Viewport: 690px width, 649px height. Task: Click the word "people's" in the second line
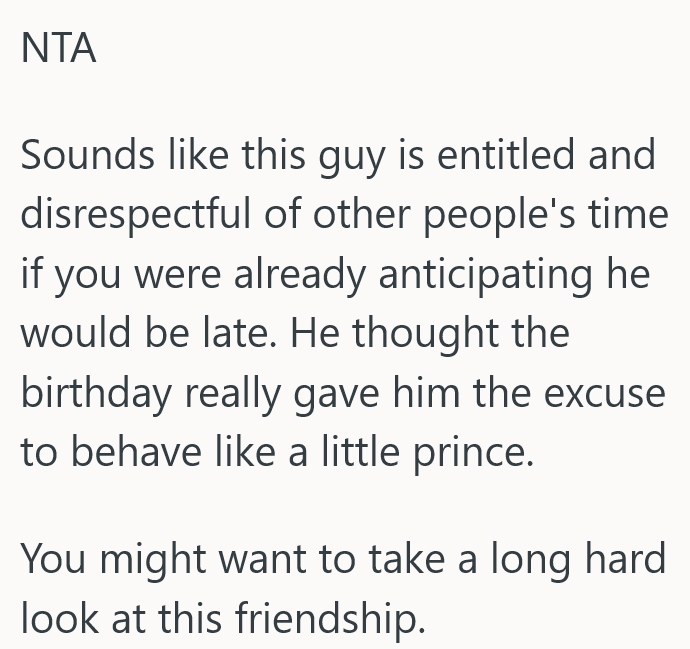click(x=511, y=214)
